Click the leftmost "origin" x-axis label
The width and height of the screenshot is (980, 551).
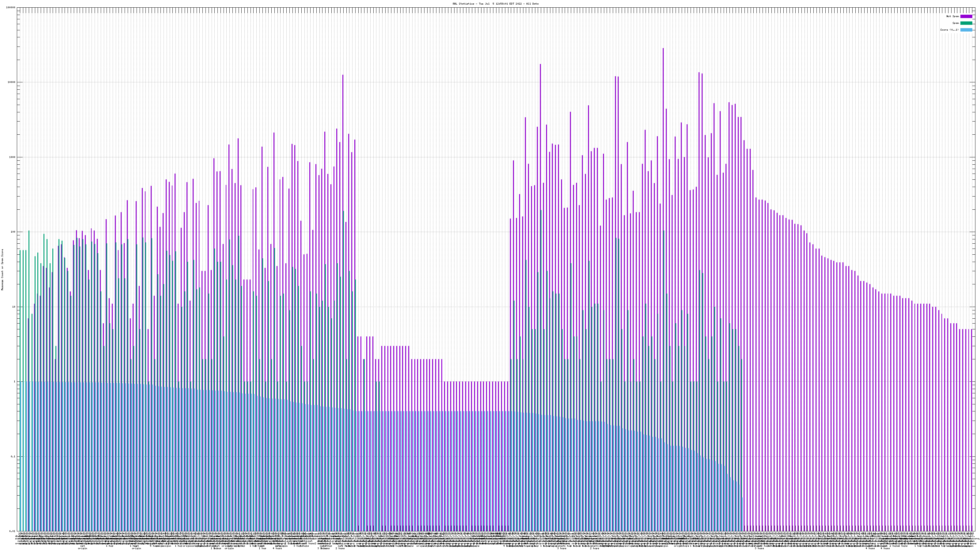click(x=83, y=549)
